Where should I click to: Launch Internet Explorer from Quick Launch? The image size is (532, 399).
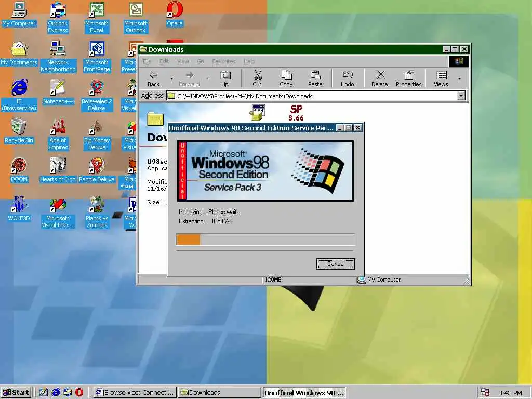(x=56, y=393)
